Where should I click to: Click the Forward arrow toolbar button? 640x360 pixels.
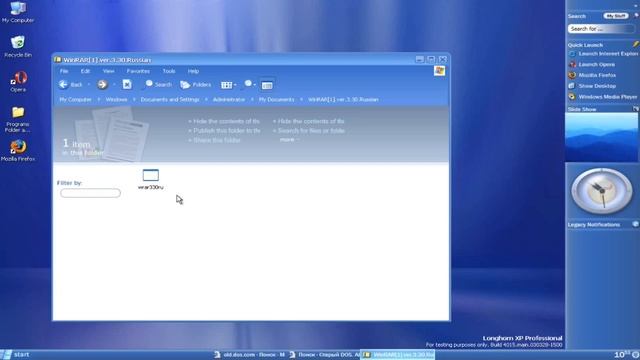point(102,84)
